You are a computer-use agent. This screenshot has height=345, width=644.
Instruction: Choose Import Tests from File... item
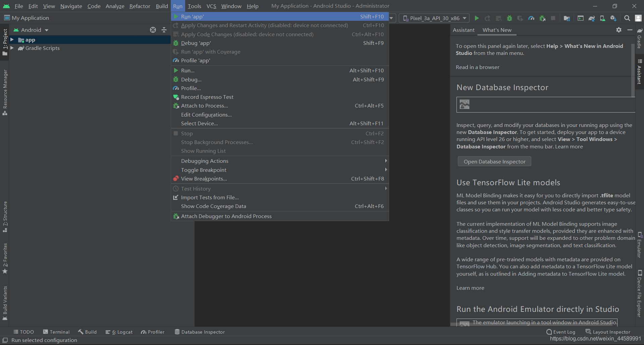(280, 197)
